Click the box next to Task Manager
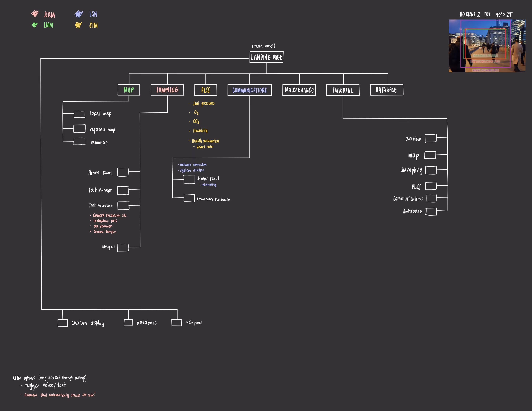Viewport: 532px width, 411px height. (x=123, y=190)
